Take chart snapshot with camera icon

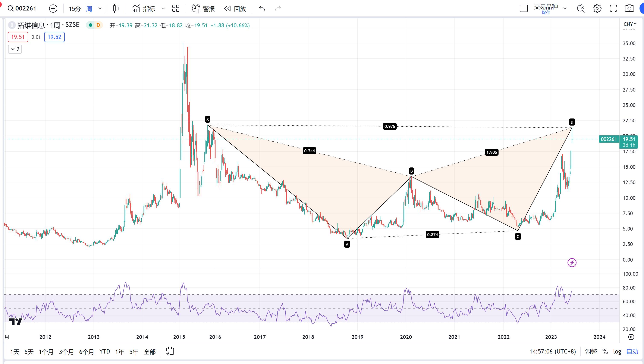[x=629, y=9]
